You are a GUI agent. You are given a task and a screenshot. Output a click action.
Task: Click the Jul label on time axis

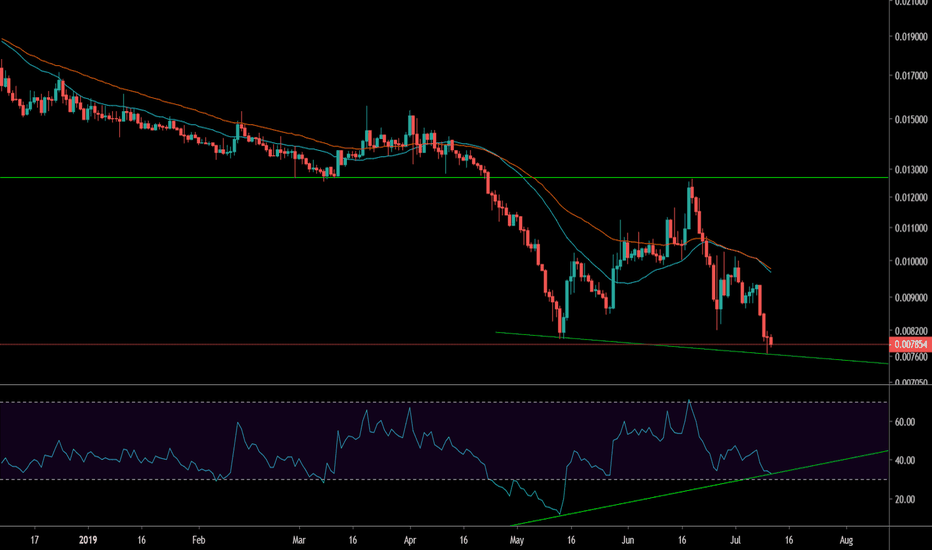click(736, 540)
